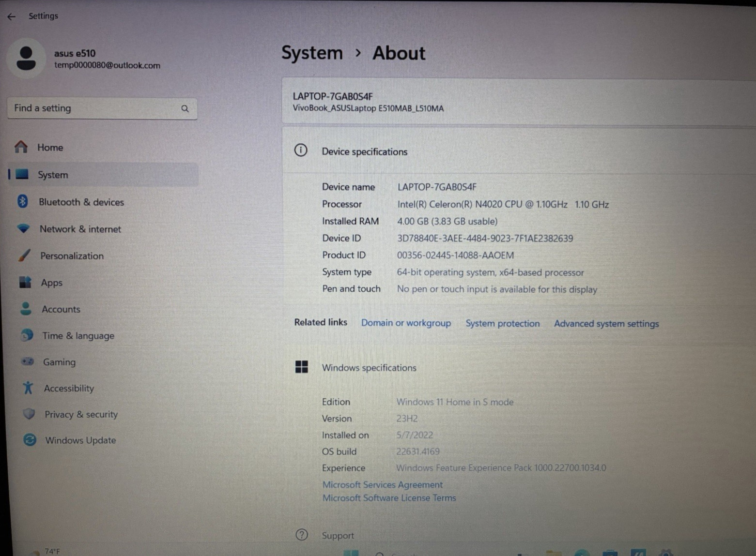
Task: Click the Accessibility figure icon
Action: click(28, 388)
